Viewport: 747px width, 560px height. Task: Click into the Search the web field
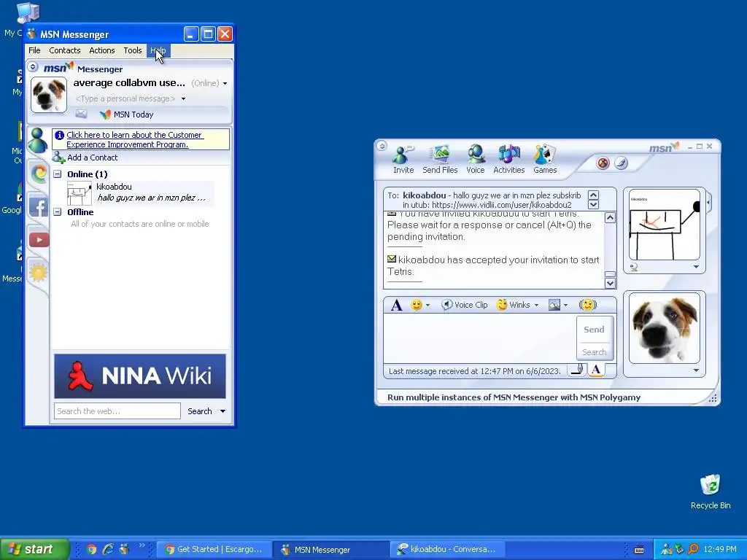pyautogui.click(x=117, y=411)
